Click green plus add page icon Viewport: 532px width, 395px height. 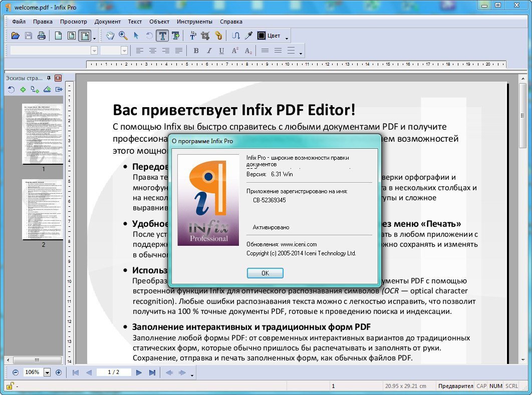click(23, 90)
